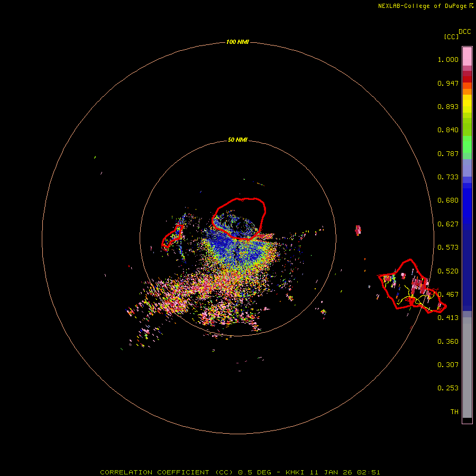The image size is (476, 476).
Task: Click the 100 NMI range ring label
Action: pyautogui.click(x=237, y=42)
